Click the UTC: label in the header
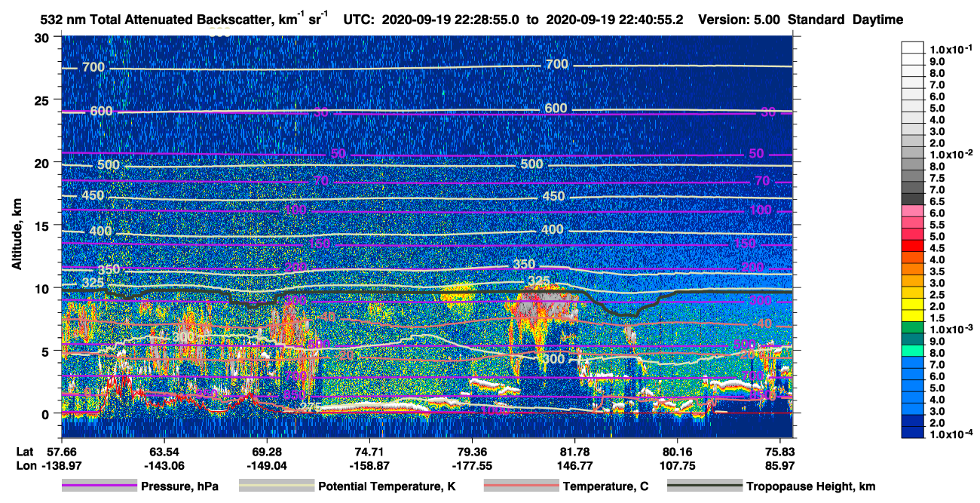 (359, 20)
